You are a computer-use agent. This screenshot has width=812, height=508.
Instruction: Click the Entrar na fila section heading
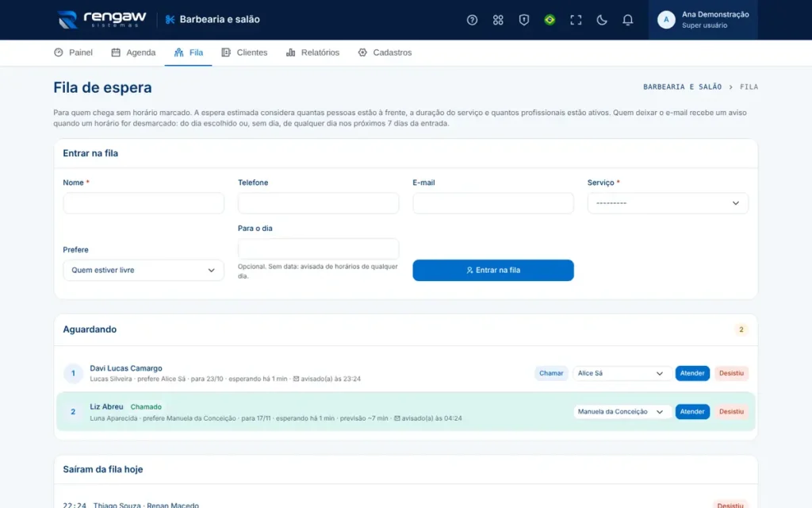point(90,153)
